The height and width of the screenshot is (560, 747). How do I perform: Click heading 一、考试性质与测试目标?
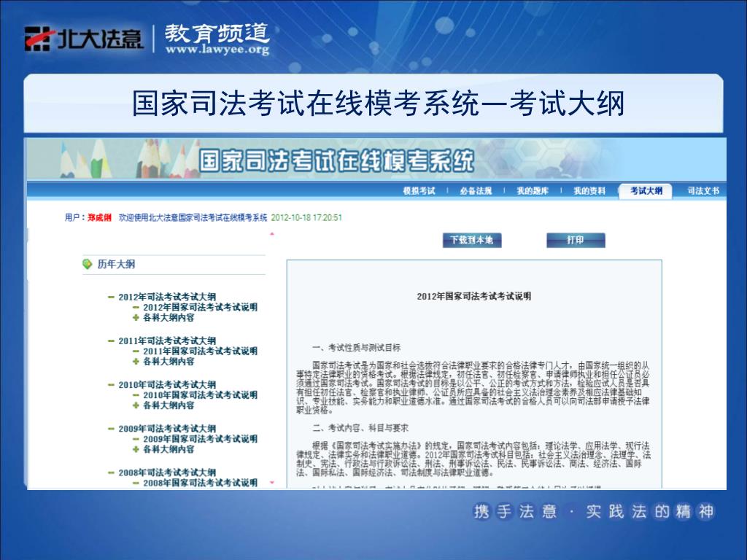356,348
